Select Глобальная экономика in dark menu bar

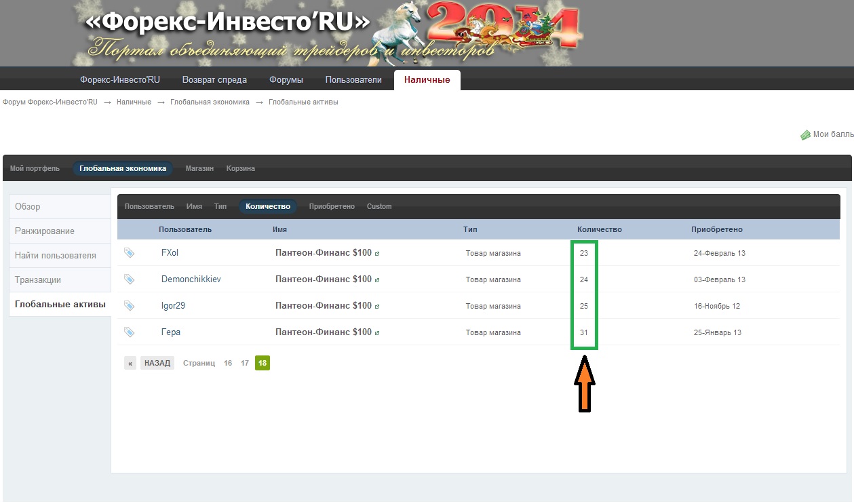pyautogui.click(x=123, y=168)
